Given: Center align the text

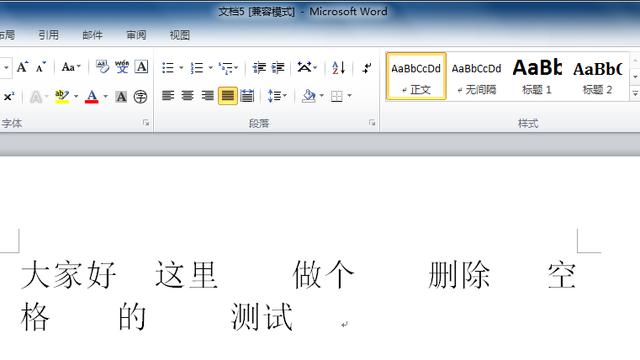Looking at the screenshot, I should click(x=188, y=96).
